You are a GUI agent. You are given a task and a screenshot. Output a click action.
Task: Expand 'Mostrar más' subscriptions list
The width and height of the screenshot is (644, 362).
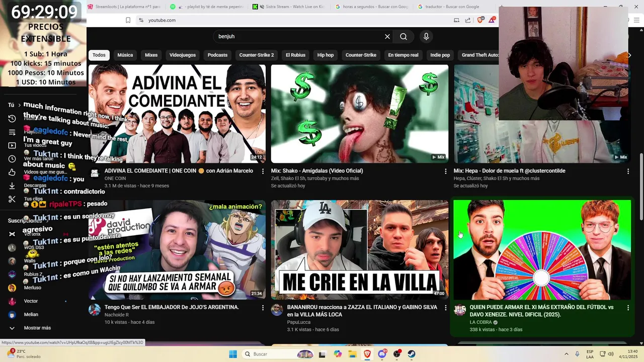(37, 328)
